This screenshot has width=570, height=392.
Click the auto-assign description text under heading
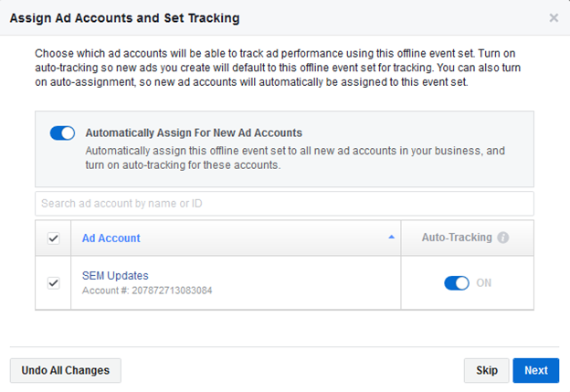[x=294, y=157]
